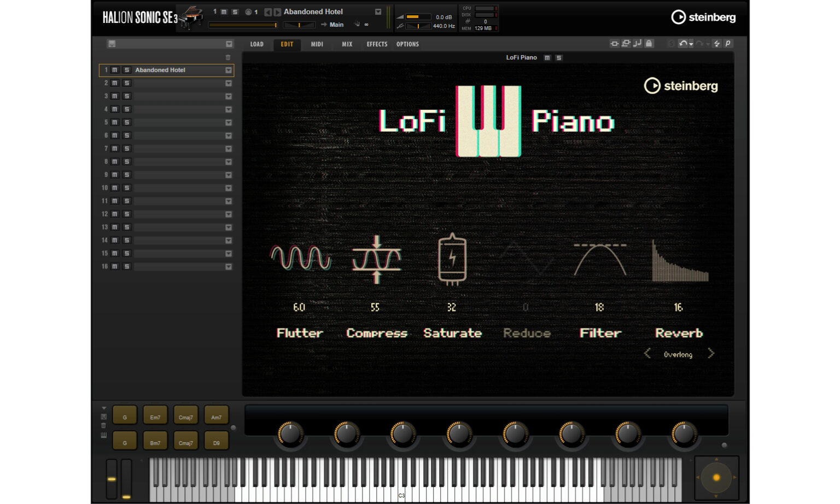Trigger the Em7 chord pad
Screen dimensions: 840x504
click(x=155, y=417)
